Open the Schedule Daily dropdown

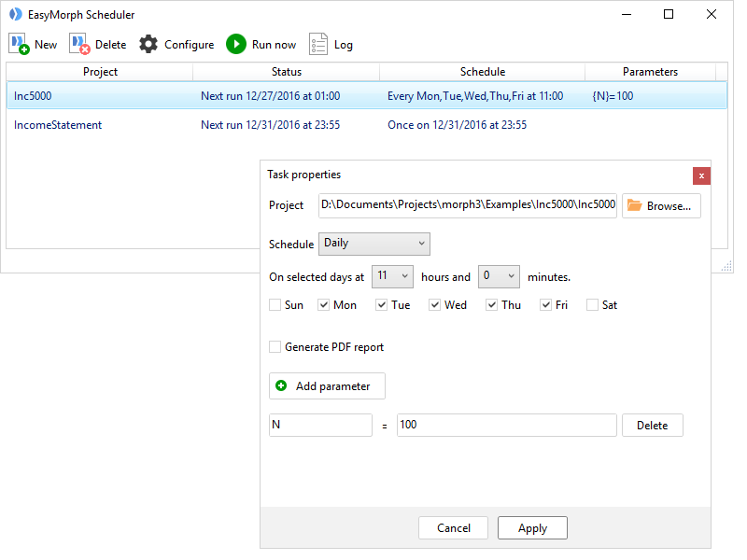pyautogui.click(x=374, y=244)
